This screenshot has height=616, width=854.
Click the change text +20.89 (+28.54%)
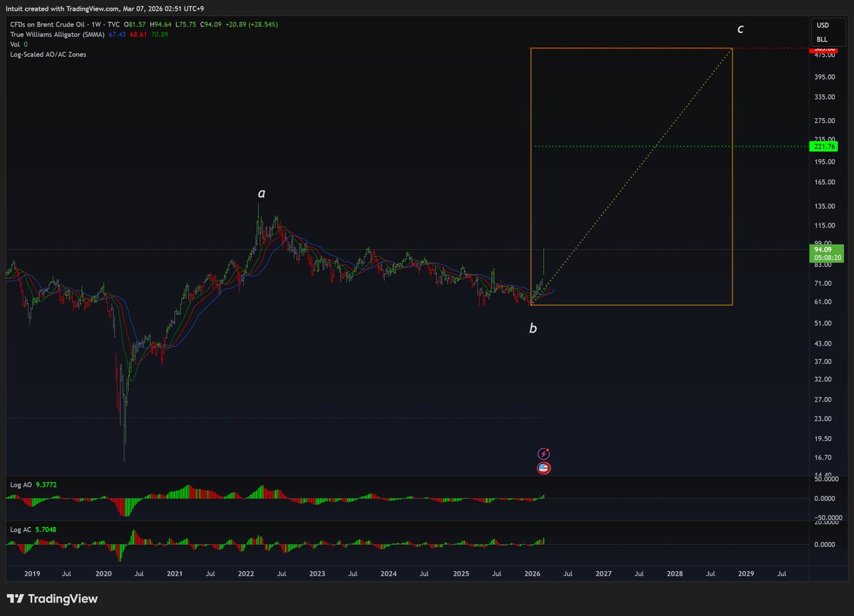tap(253, 24)
